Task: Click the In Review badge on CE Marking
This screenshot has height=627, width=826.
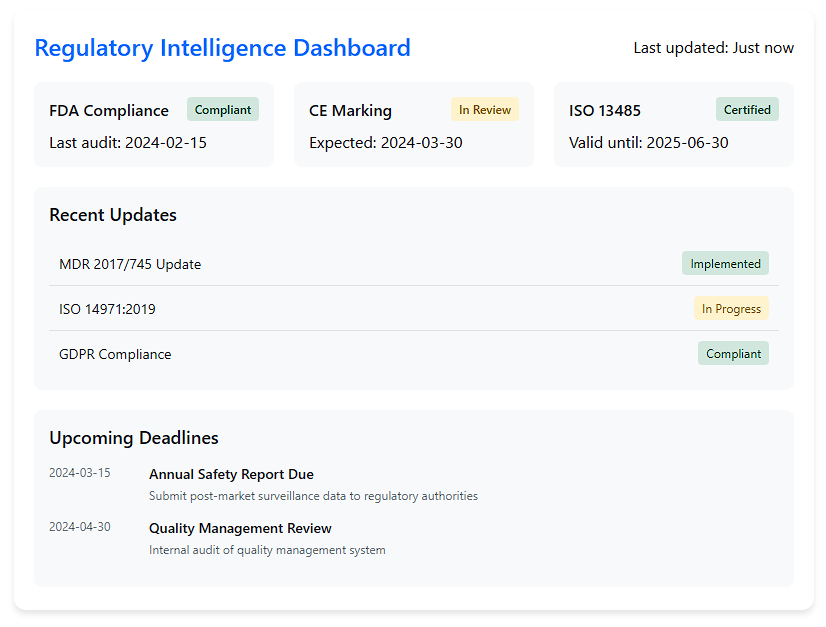Action: (x=485, y=110)
